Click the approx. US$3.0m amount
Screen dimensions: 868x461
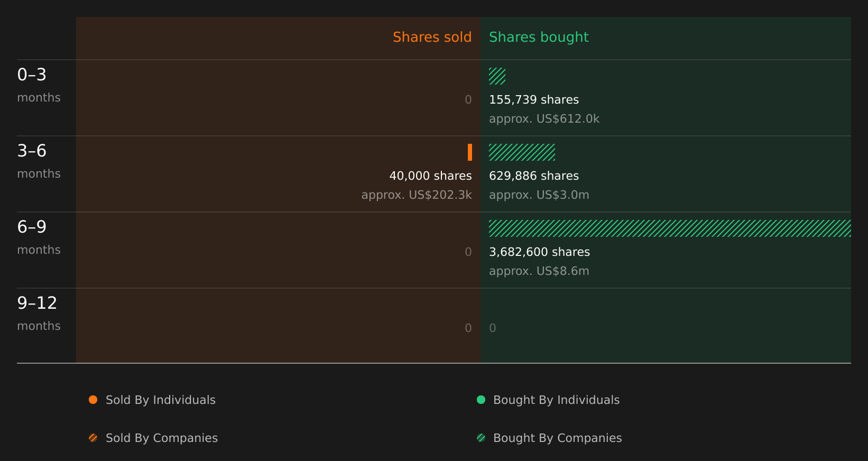[539, 195]
